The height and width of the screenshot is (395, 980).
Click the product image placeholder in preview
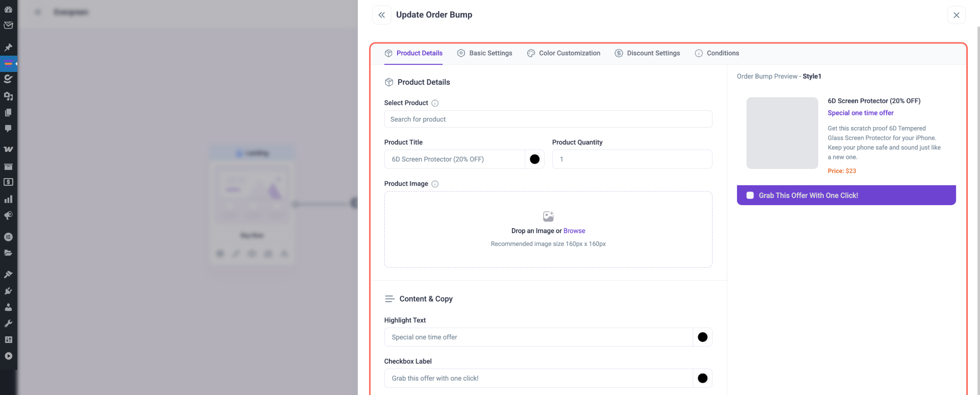[782, 133]
